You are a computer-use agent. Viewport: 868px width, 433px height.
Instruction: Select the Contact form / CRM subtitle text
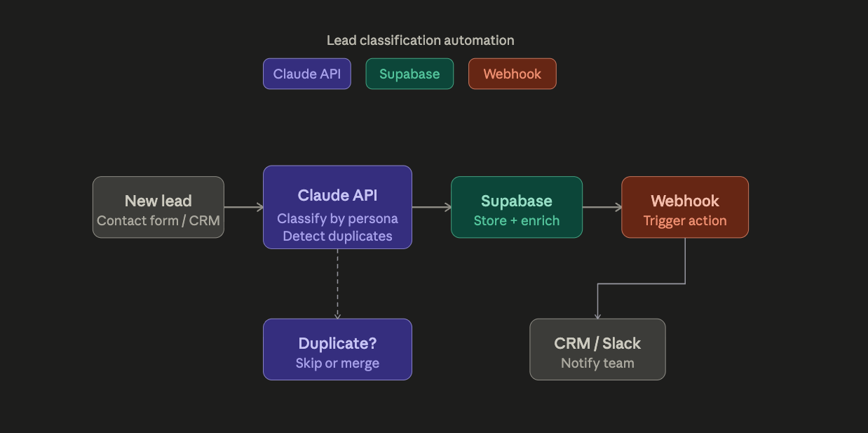pos(158,220)
